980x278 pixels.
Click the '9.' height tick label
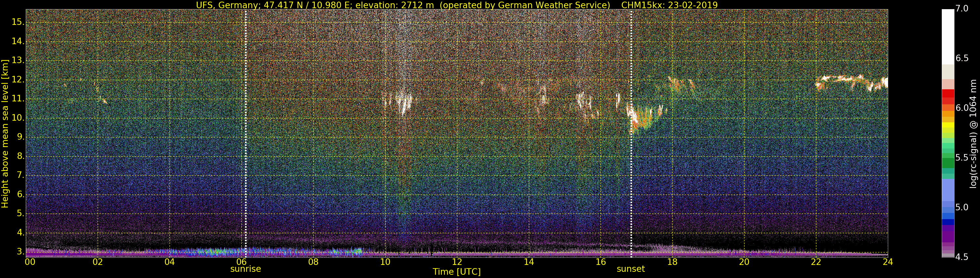[x=20, y=137]
